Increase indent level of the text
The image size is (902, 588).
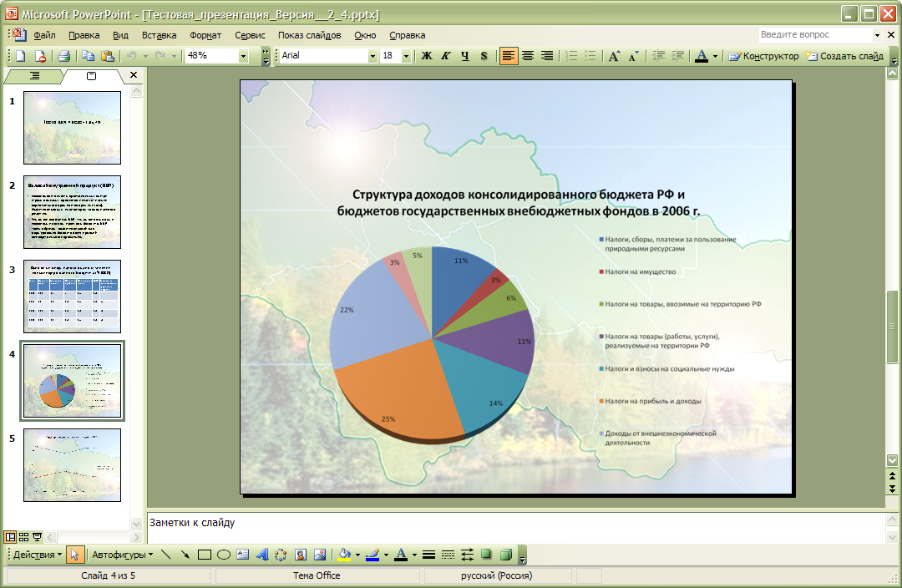click(678, 56)
